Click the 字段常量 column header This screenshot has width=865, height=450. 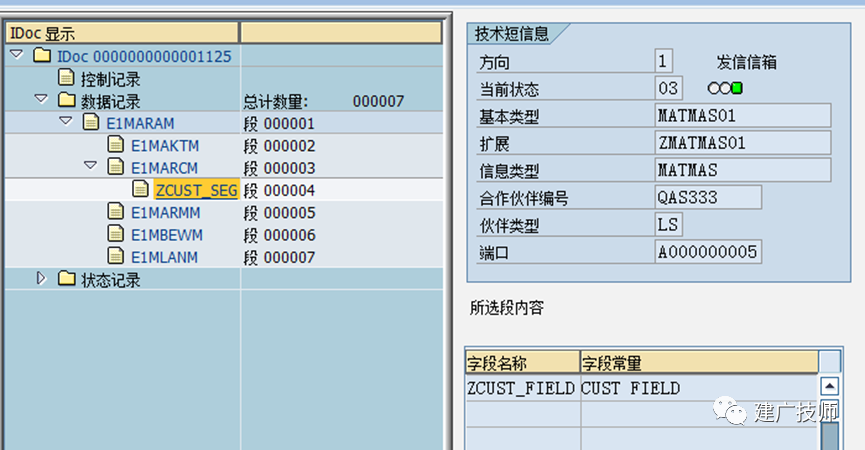(700, 363)
